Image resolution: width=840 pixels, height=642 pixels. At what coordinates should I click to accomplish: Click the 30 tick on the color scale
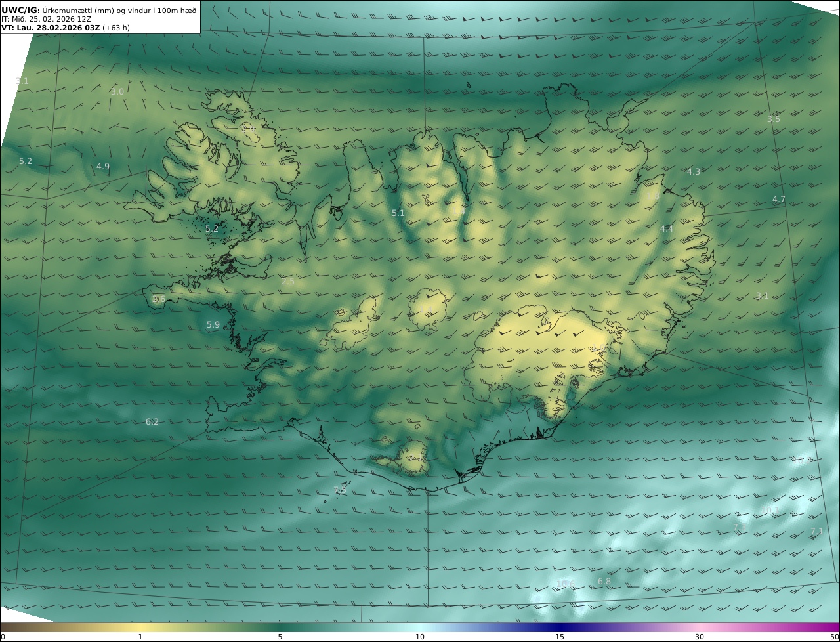coord(700,637)
